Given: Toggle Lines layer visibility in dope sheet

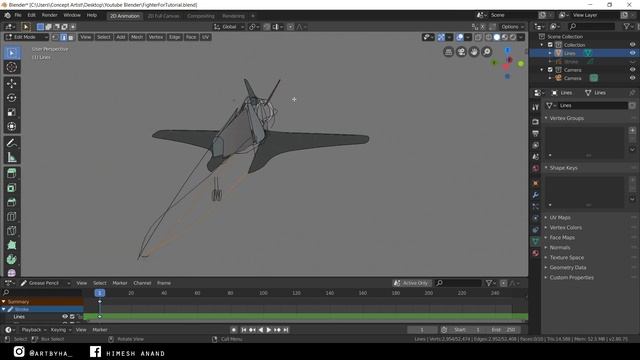Looking at the screenshot, I should [x=65, y=317].
